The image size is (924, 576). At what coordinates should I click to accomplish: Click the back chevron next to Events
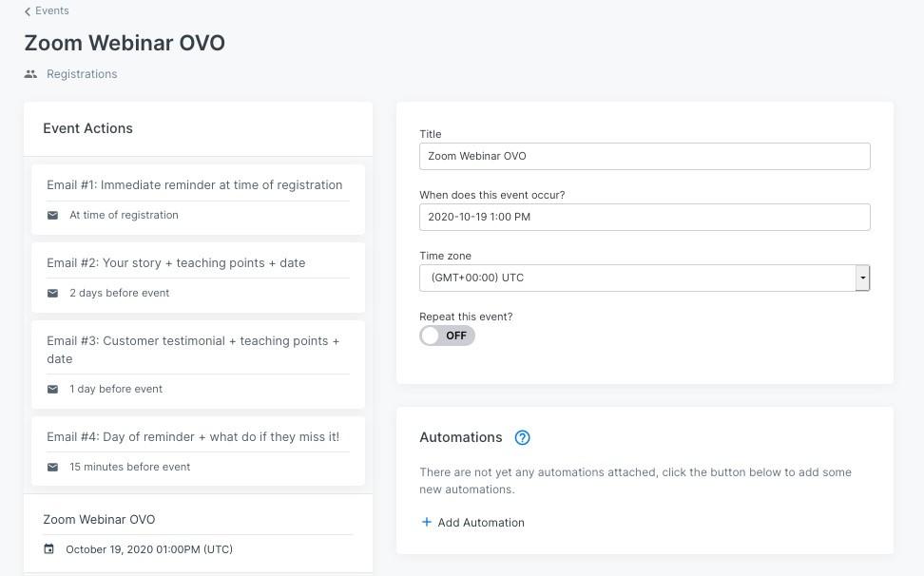coord(28,11)
